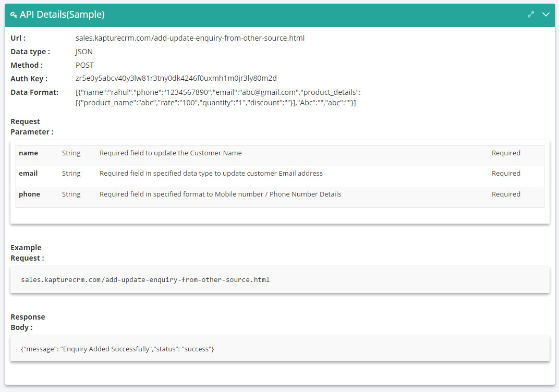Click String type in the phone row
559x392 pixels.
(71, 194)
